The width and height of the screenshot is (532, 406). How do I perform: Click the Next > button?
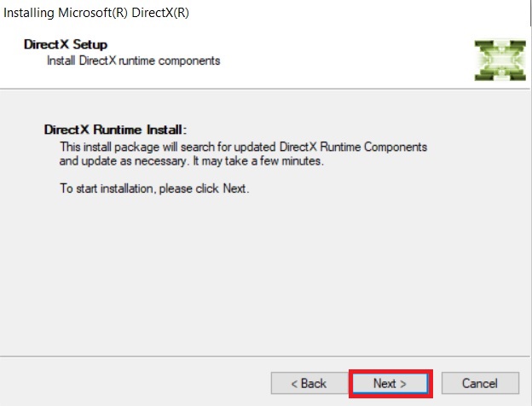390,384
